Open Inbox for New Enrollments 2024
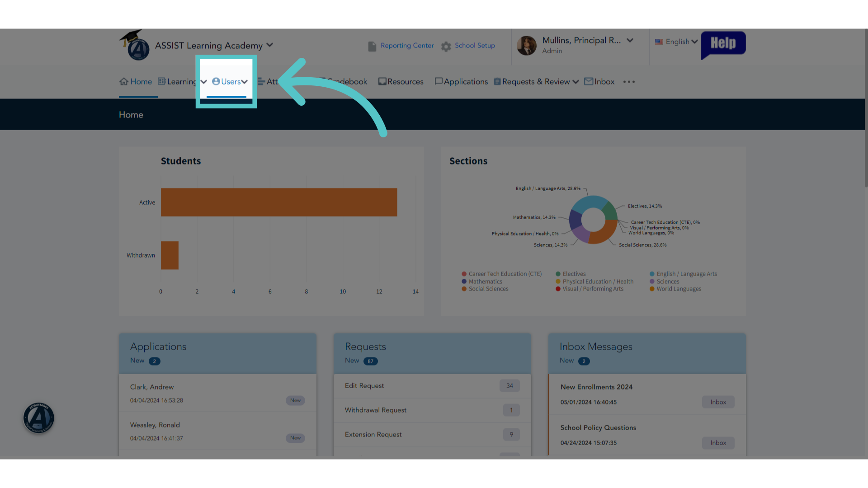This screenshot has height=488, width=868. pyautogui.click(x=718, y=402)
